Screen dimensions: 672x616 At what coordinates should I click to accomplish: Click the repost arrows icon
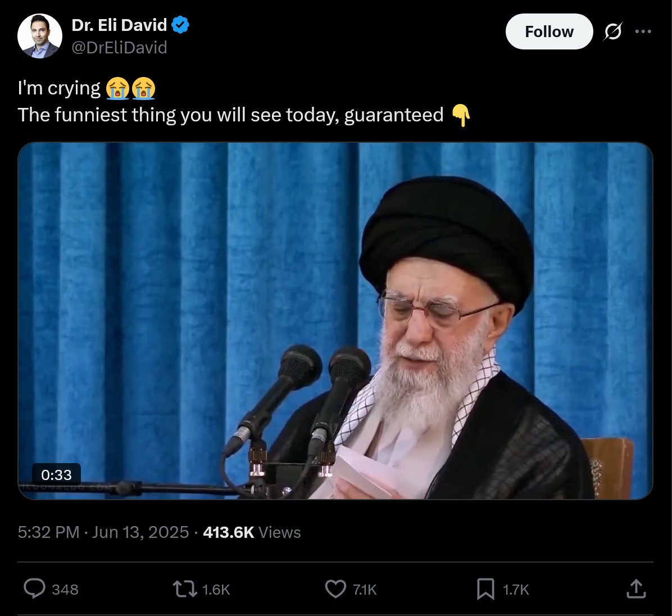coord(185,588)
